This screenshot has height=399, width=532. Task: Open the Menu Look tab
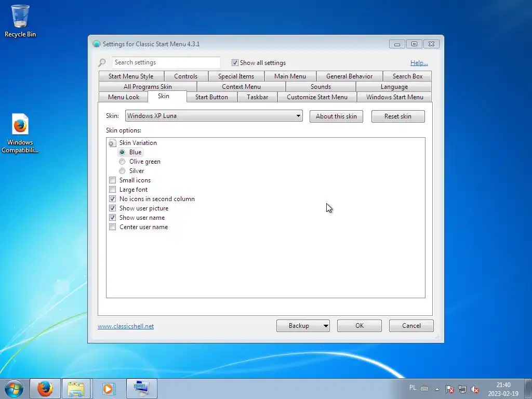point(124,97)
